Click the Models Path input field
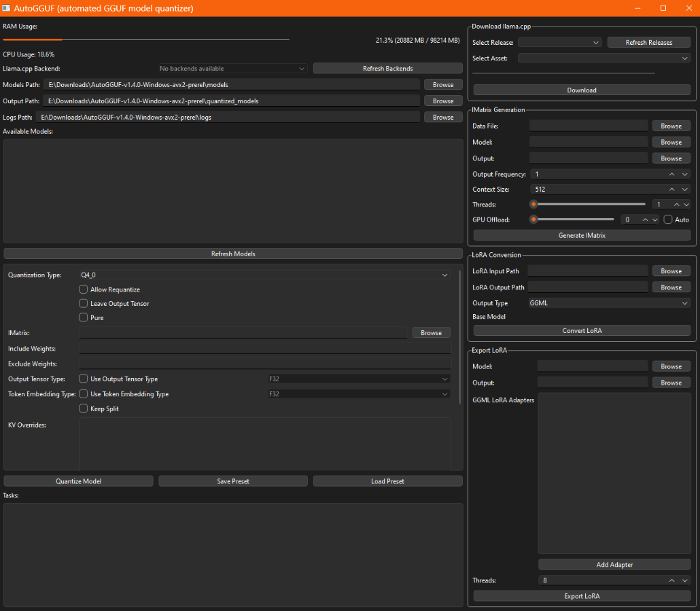 click(232, 85)
